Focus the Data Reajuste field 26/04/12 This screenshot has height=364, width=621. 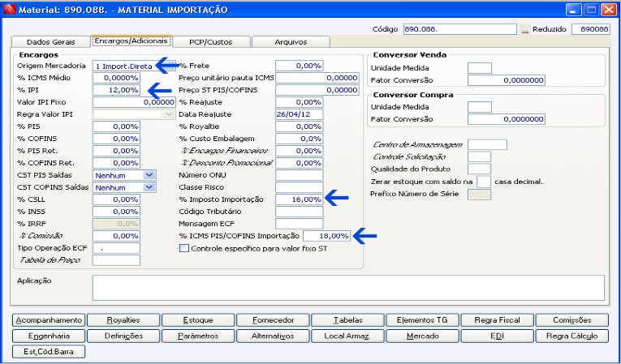coord(299,114)
